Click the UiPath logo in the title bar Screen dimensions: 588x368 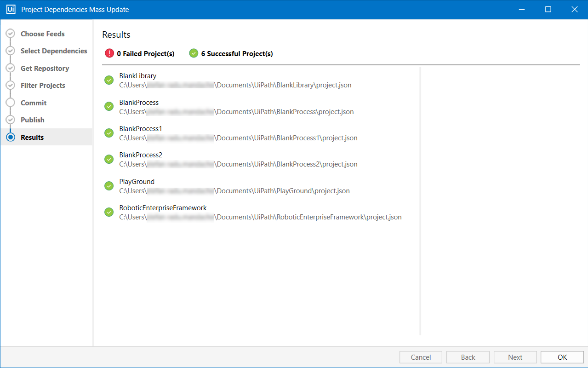point(11,9)
